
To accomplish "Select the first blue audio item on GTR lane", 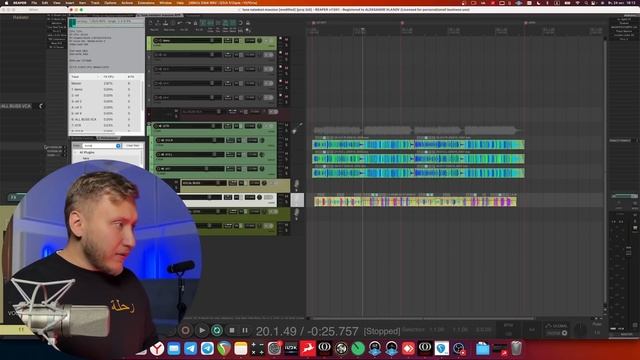I will point(363,144).
